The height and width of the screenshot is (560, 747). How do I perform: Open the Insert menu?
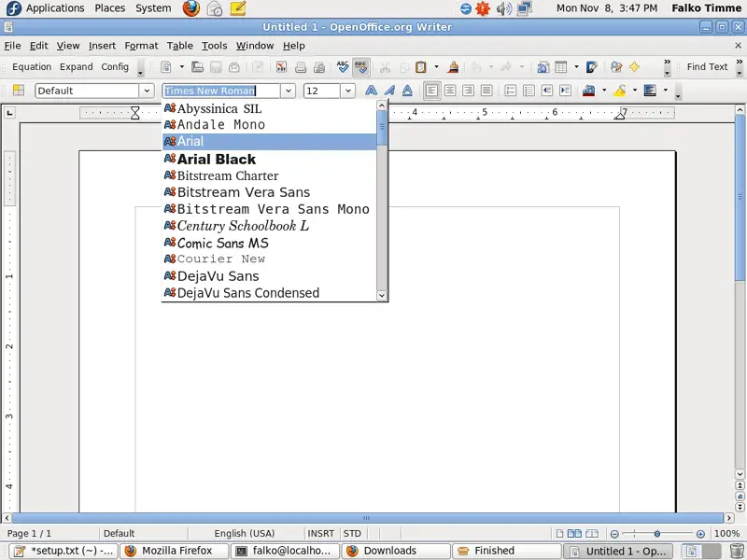point(102,46)
